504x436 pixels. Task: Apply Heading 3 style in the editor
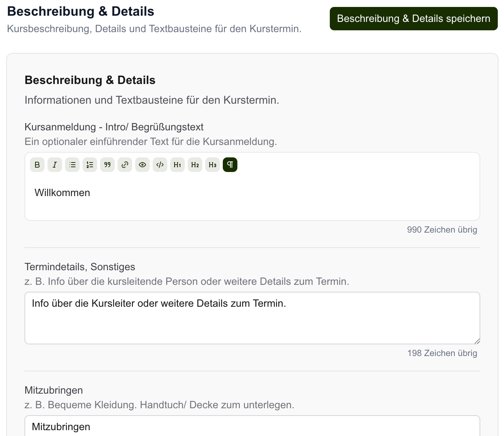point(213,165)
